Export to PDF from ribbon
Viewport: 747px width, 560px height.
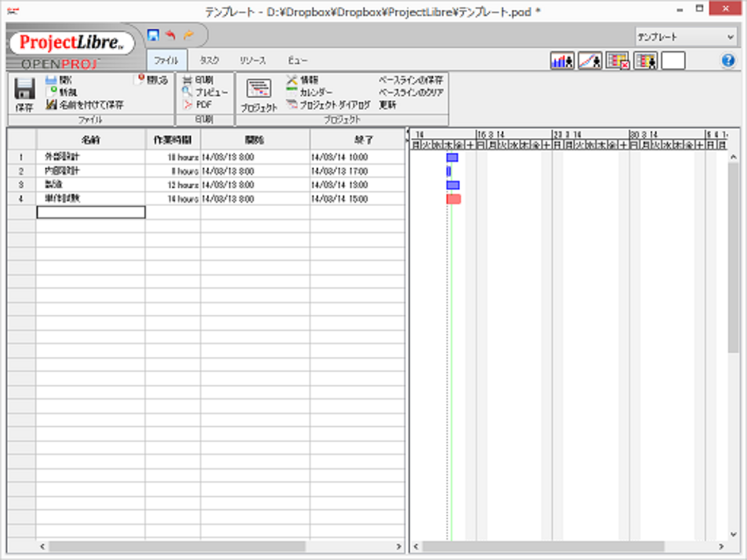pos(197,105)
